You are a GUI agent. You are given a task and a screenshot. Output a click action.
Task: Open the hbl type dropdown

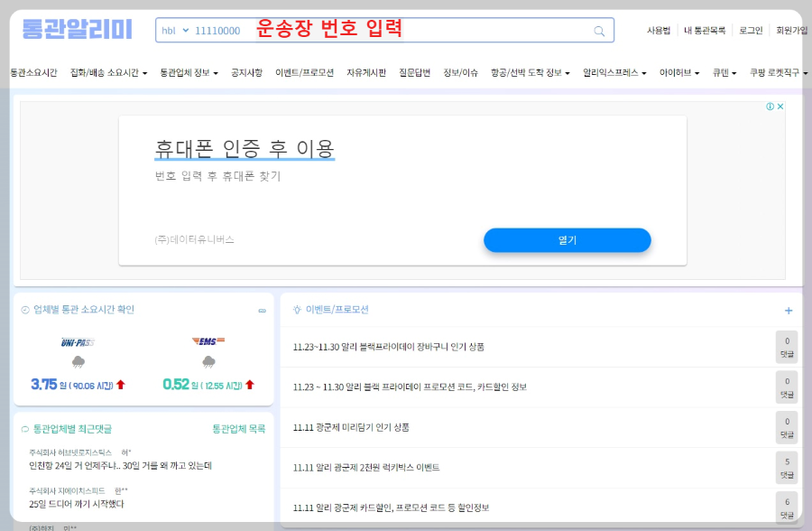[175, 31]
